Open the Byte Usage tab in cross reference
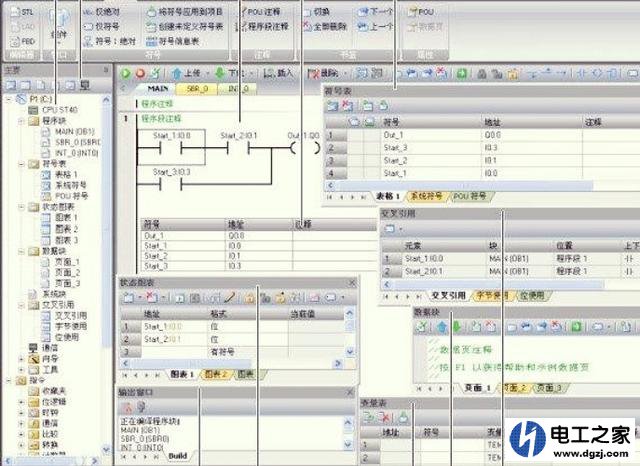The width and height of the screenshot is (640, 466). [x=493, y=296]
